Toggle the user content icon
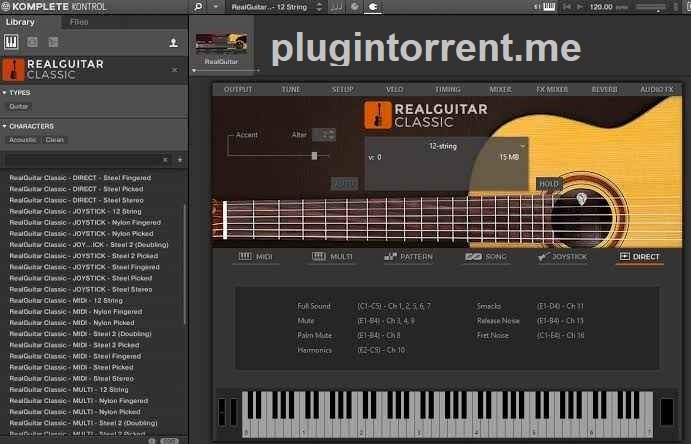 point(173,42)
